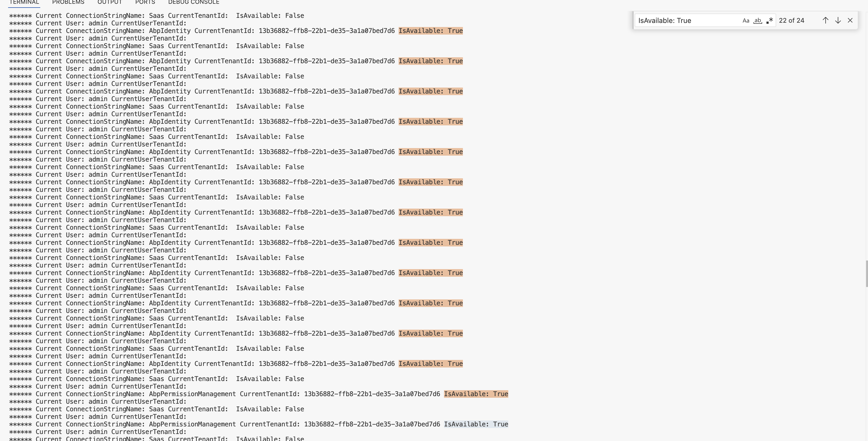The image size is (868, 441).
Task: Select the PORTS tab
Action: [x=145, y=2]
